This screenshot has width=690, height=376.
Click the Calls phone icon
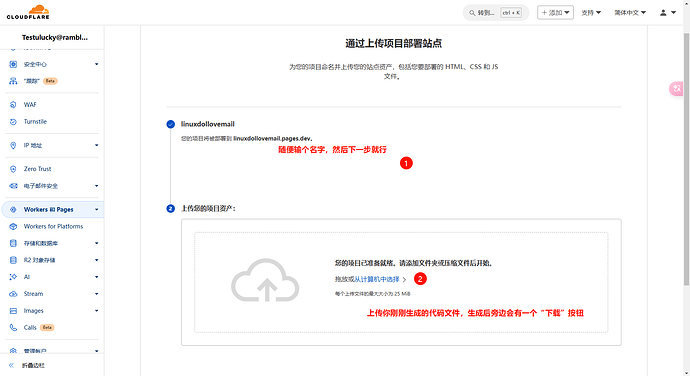(13, 328)
